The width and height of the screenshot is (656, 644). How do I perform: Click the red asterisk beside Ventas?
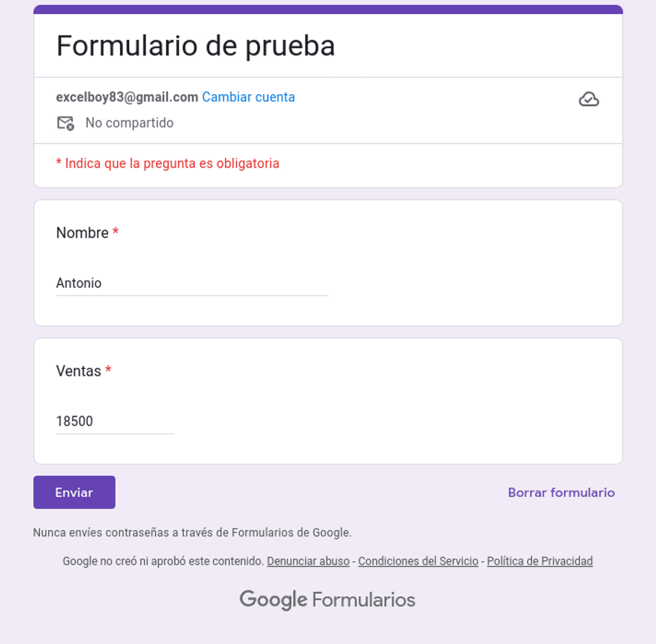point(108,370)
